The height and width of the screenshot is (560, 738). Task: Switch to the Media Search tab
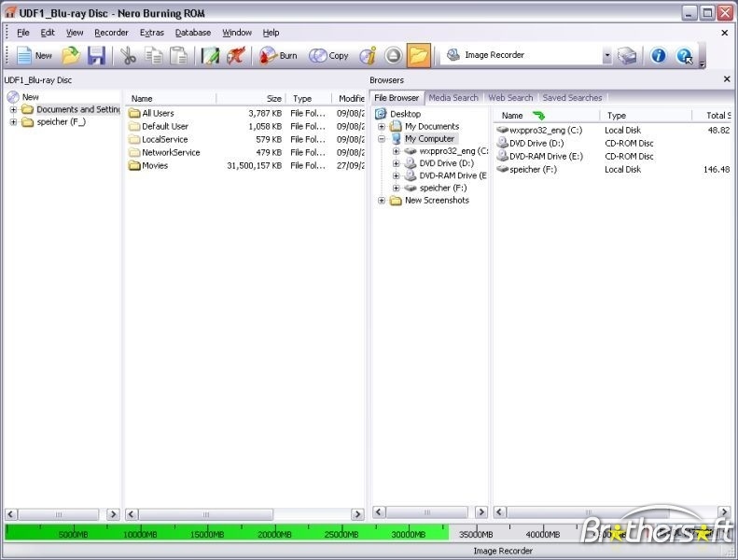pos(453,97)
